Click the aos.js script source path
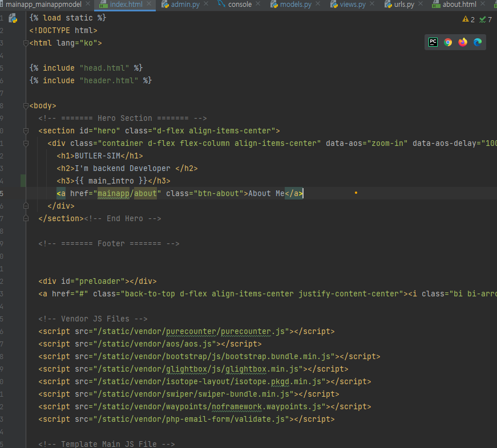 [155, 344]
